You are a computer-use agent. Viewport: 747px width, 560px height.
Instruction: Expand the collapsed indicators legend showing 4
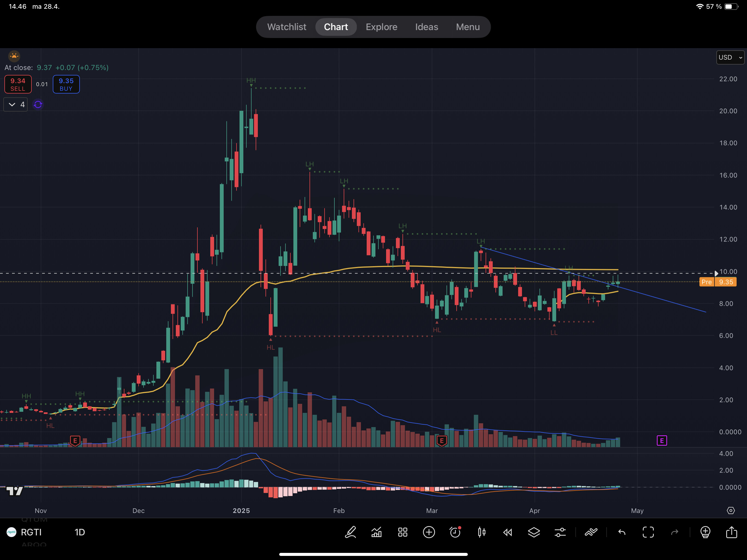[16, 104]
